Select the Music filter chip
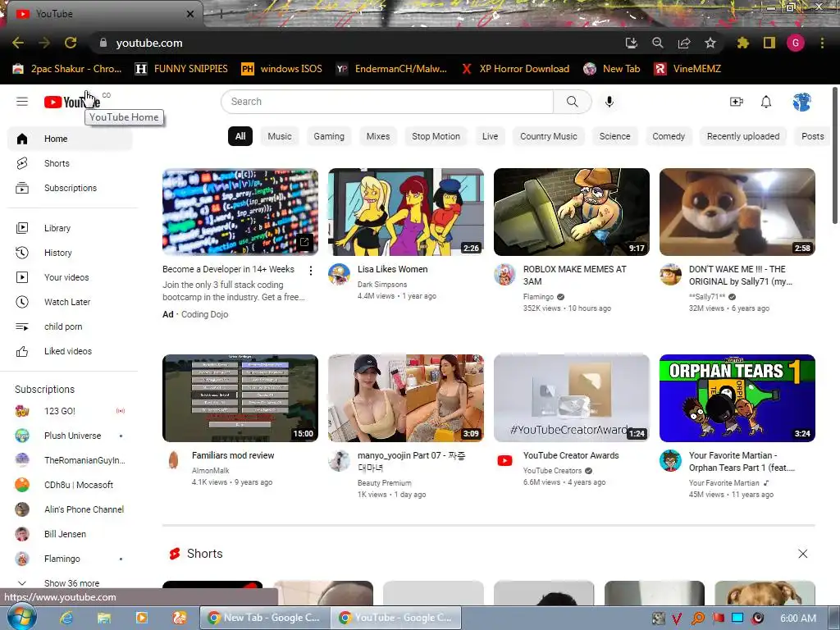This screenshot has height=630, width=840. 280,136
